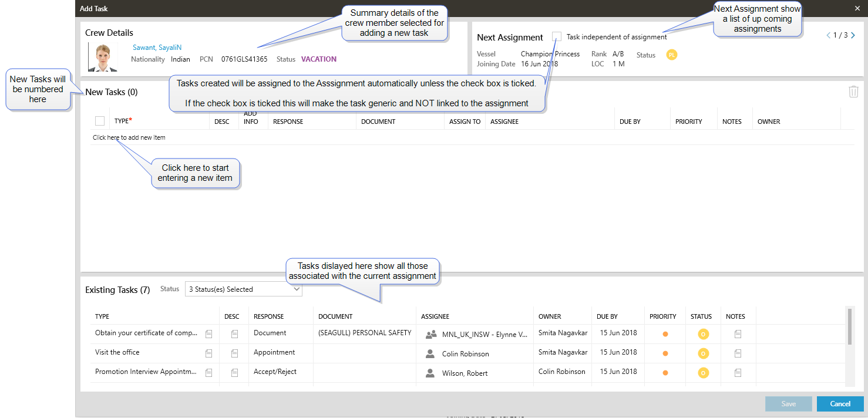The image size is (868, 418).
Task: Open the Sawant, SayaliN crew name link
Action: coord(157,48)
